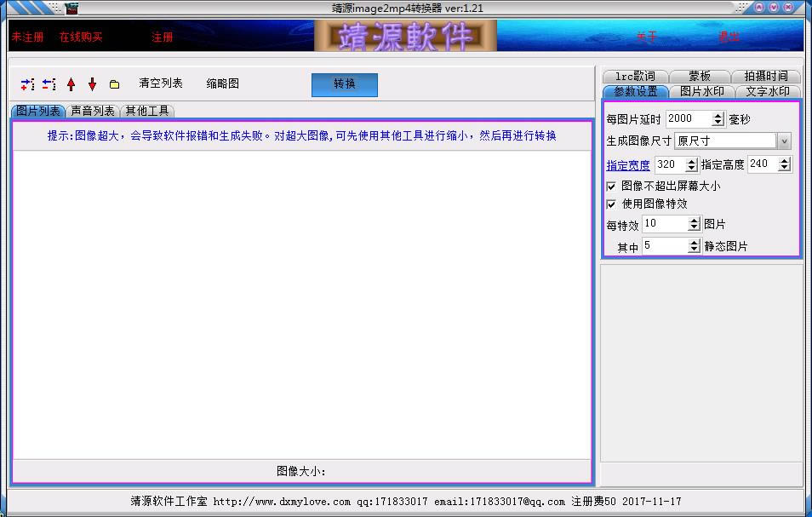Image resolution: width=812 pixels, height=517 pixels.
Task: Click the width field showing 320
Action: [670, 164]
